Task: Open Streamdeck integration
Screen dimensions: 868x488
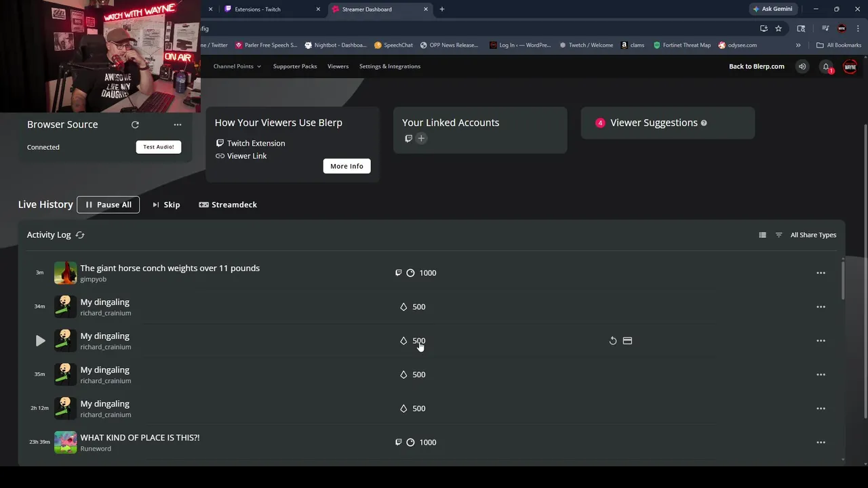Action: coord(228,205)
